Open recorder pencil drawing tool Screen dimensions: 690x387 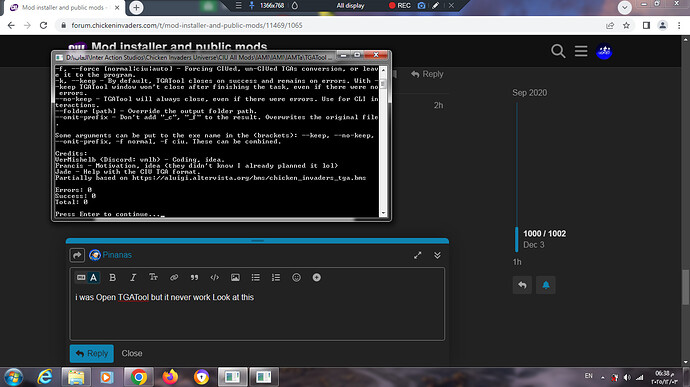click(435, 6)
